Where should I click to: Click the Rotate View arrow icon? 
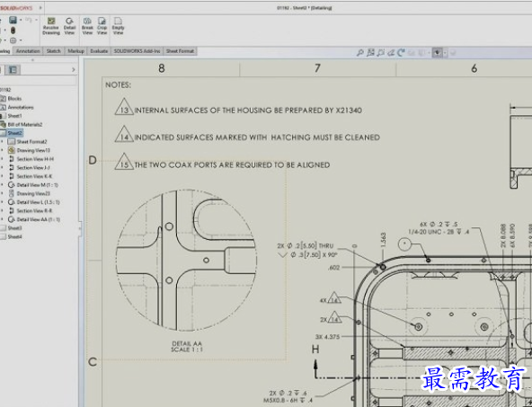[x=402, y=53]
